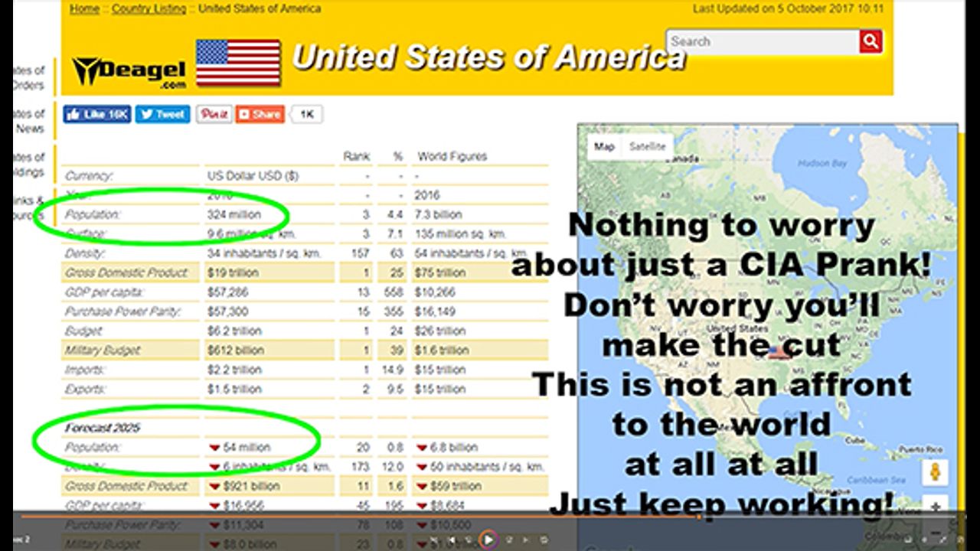Screen dimensions: 980x551
Task: Click the small flag marker on map
Action: 778,350
